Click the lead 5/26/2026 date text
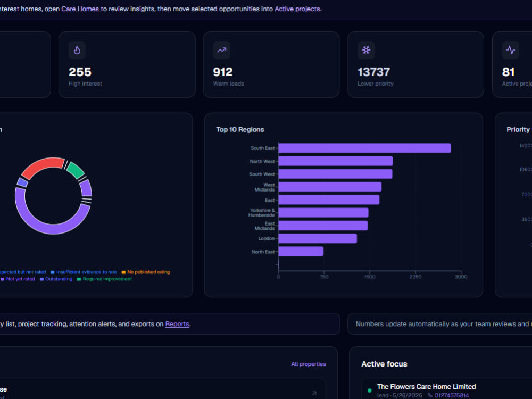The image size is (532, 399). coord(400,395)
